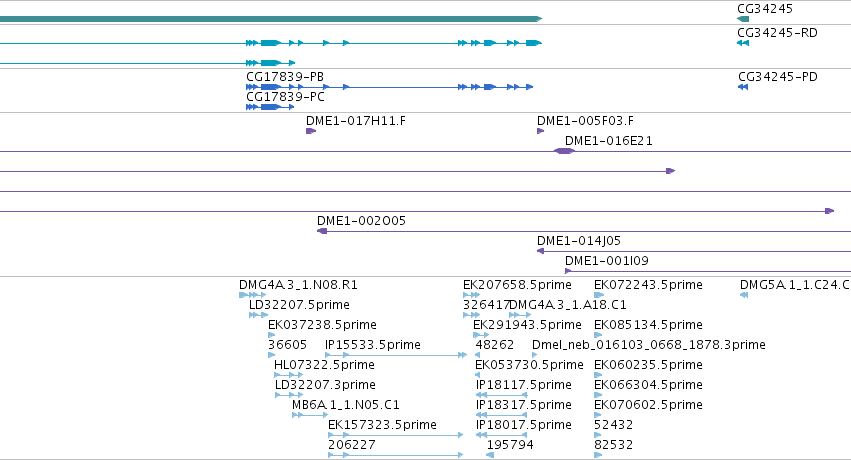Open the IP18017.5prime label
Screen dimensions: 851x460
(x=524, y=425)
